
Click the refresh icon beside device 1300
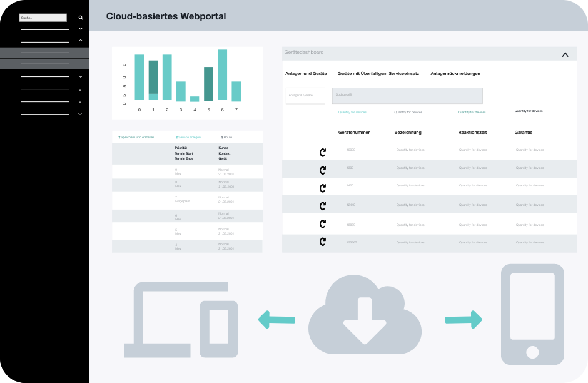pos(322,169)
